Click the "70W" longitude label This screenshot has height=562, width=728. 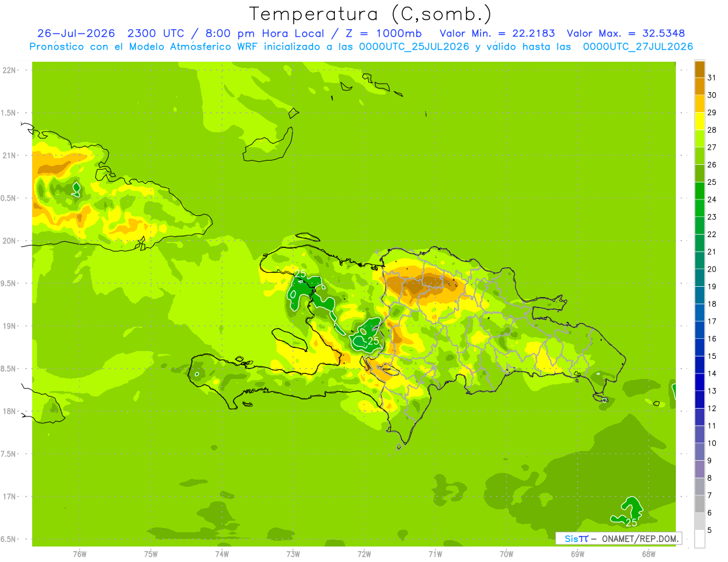click(x=507, y=555)
